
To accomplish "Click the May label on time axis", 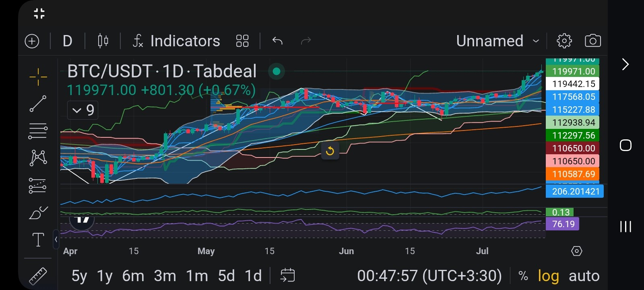I will click(206, 251).
